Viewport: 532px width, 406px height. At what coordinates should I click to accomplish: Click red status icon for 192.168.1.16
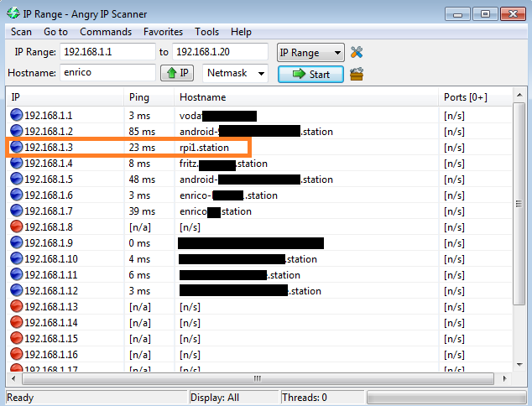[16, 354]
